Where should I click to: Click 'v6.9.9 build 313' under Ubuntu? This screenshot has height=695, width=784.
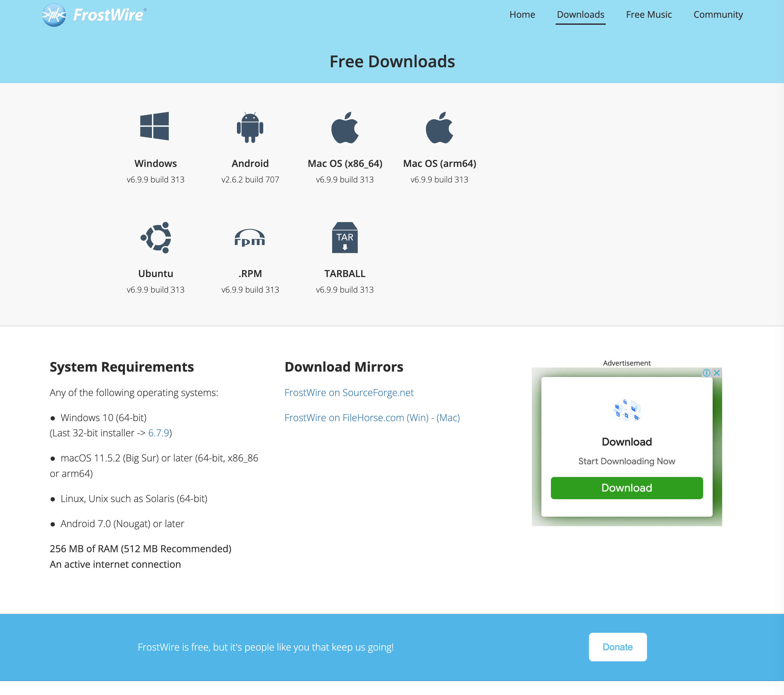tap(156, 290)
